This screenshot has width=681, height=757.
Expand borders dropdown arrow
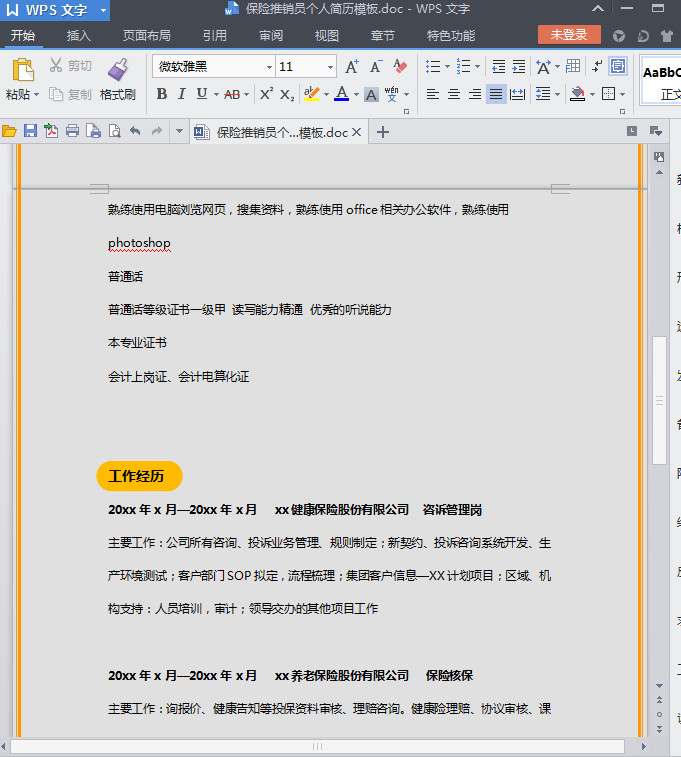[623, 94]
